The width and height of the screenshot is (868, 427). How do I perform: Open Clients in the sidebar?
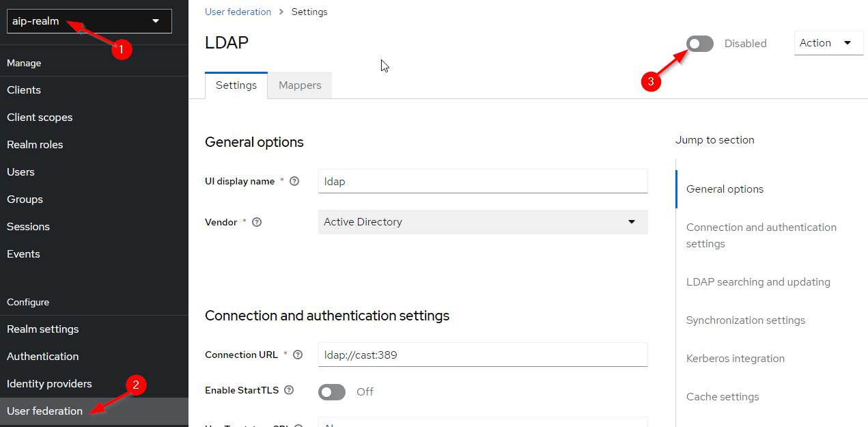[24, 89]
